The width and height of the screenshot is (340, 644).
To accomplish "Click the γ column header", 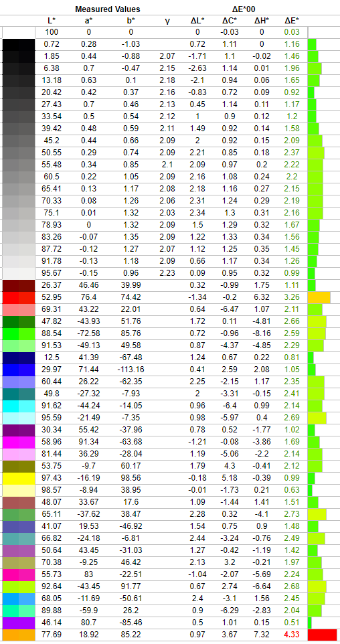I will (167, 21).
